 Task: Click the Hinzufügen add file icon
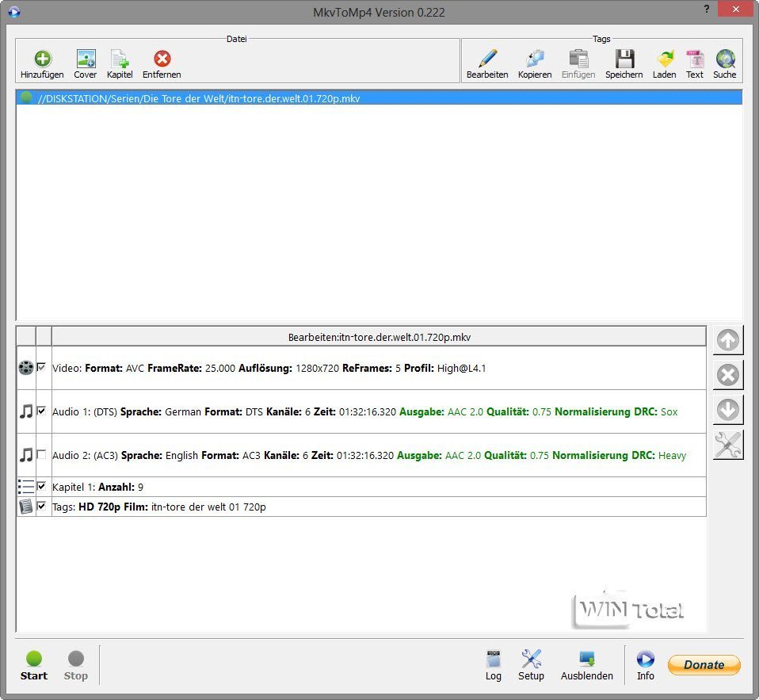pos(42,59)
